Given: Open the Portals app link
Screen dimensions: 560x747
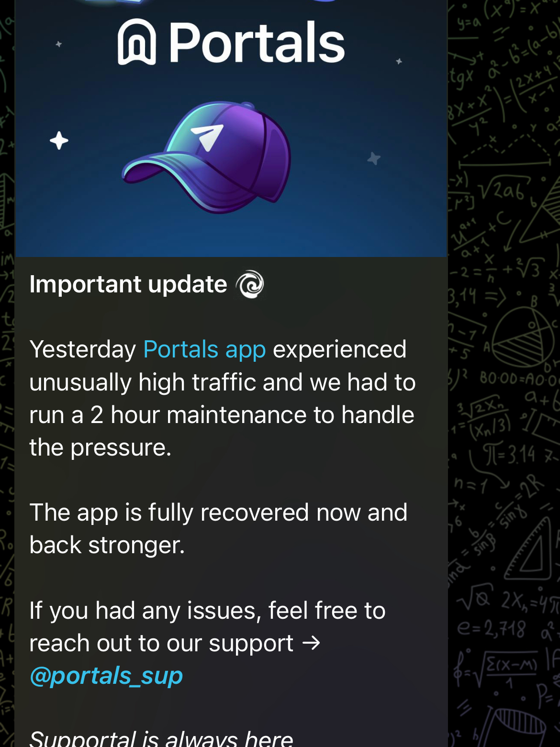Looking at the screenshot, I should point(204,349).
